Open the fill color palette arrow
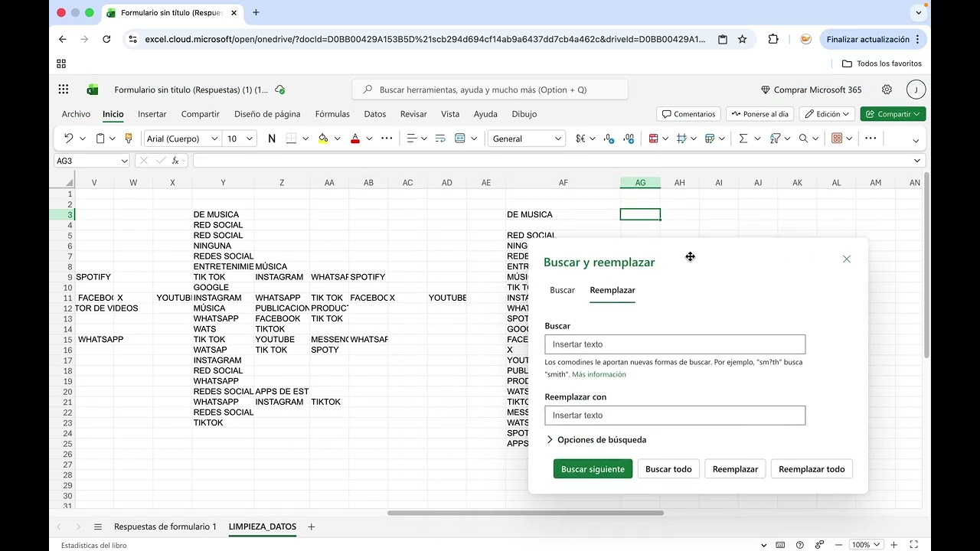This screenshot has height=551, width=980. pyautogui.click(x=337, y=139)
